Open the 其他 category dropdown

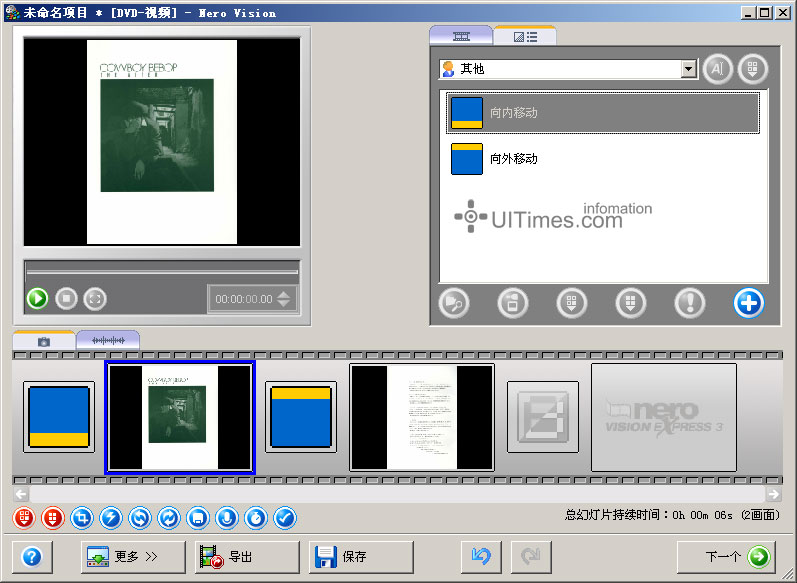[x=568, y=69]
